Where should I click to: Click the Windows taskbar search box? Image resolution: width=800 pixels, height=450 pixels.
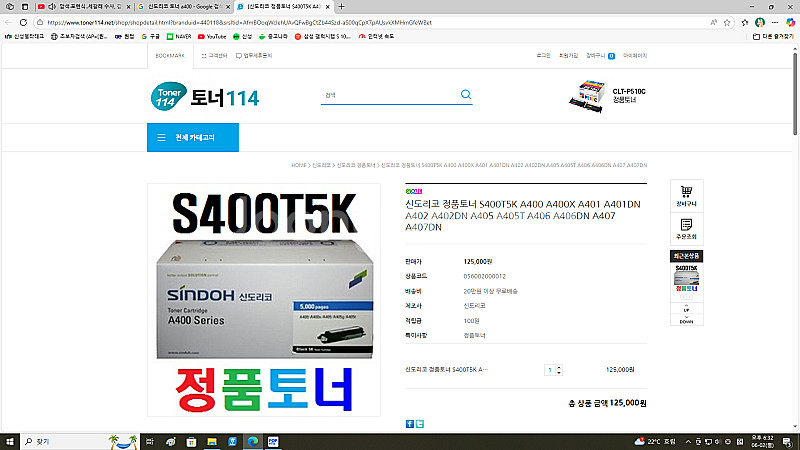pyautogui.click(x=80, y=441)
